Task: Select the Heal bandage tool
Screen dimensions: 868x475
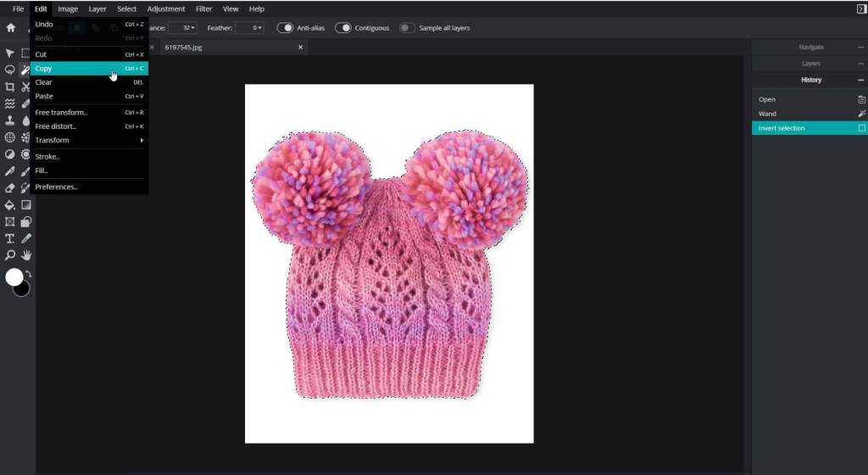Action: [25, 103]
